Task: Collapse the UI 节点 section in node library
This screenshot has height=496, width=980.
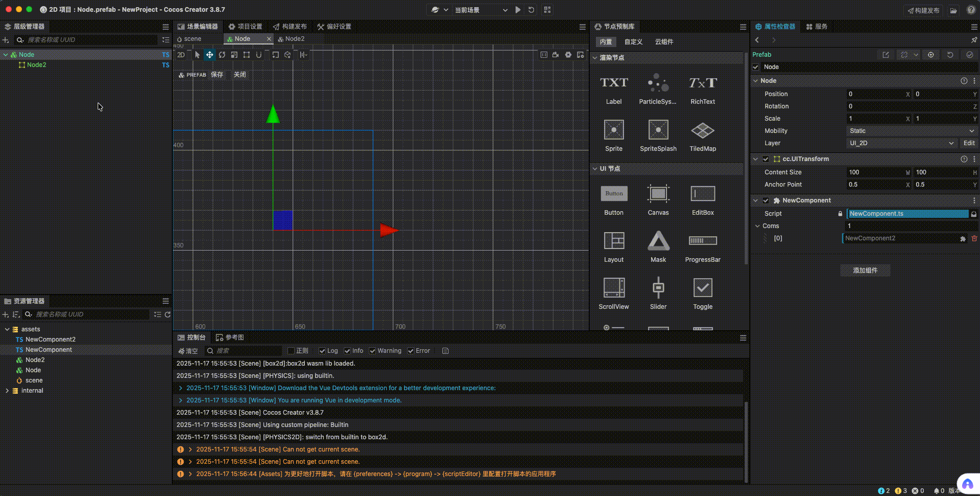Action: 595,169
